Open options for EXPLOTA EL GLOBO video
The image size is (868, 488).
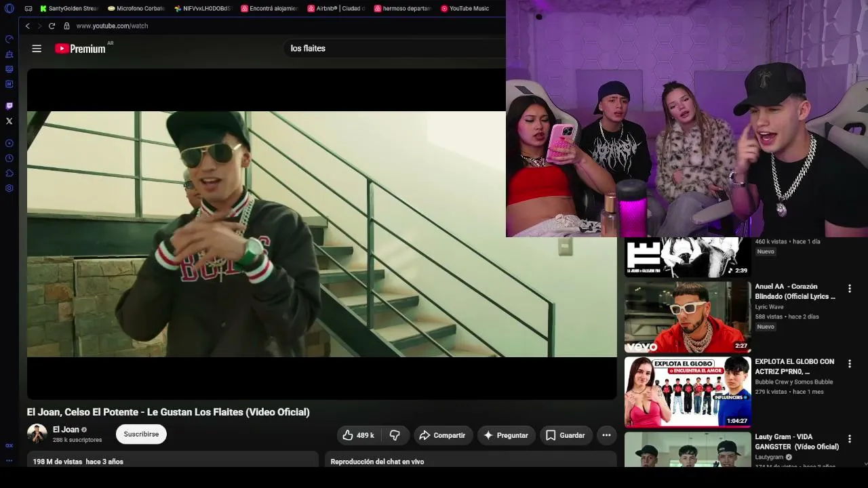(x=849, y=364)
